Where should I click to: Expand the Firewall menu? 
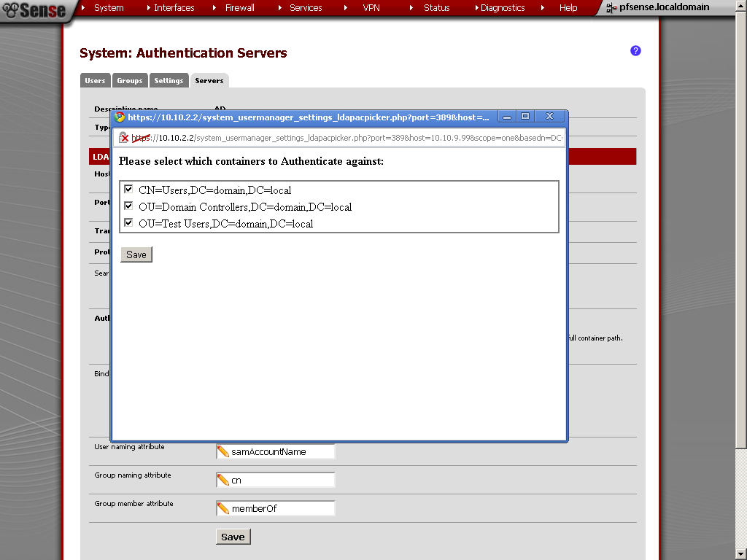[239, 7]
